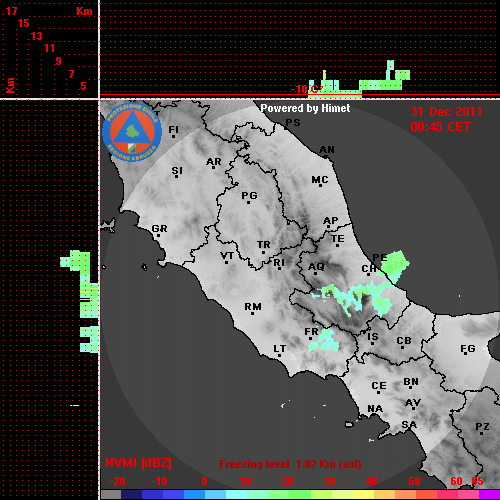Click the 5 km altitude scale label
Screen dimensions: 500x500
coord(83,86)
